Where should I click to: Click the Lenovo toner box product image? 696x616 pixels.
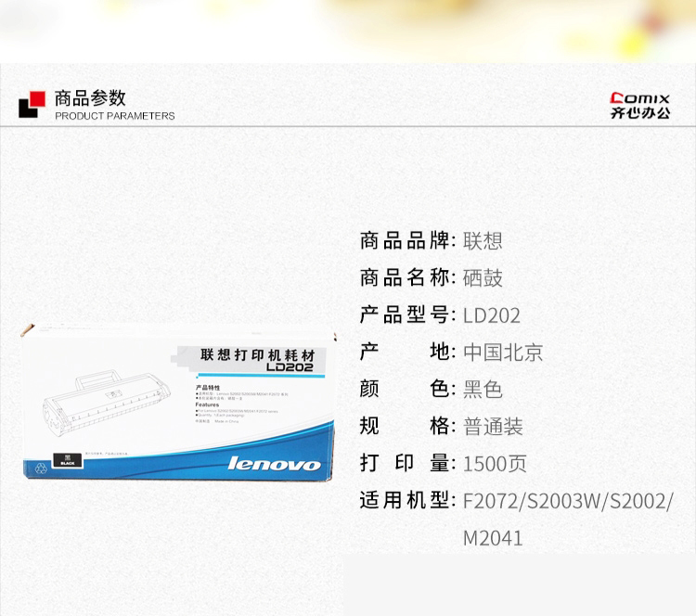click(178, 402)
